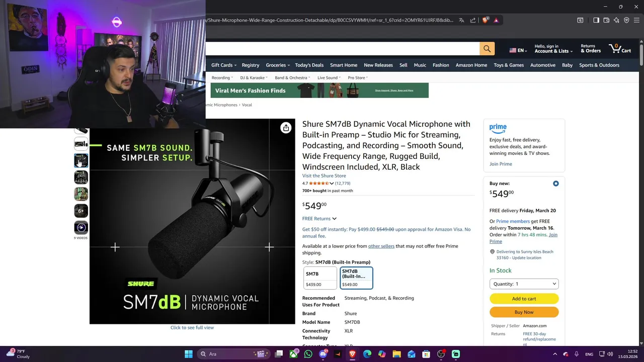This screenshot has width=644, height=362.
Task: Toggle the Brave sidebar panel icon
Action: click(x=596, y=20)
